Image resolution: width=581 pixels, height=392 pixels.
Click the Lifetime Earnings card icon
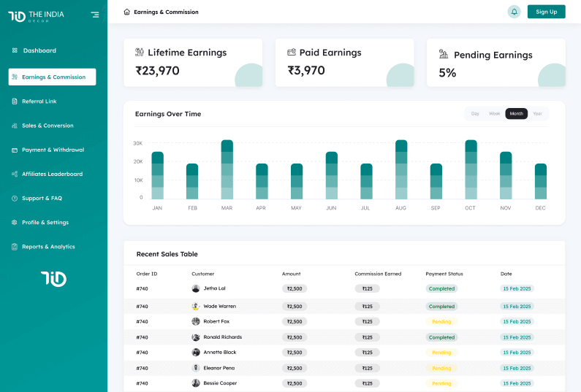point(140,53)
